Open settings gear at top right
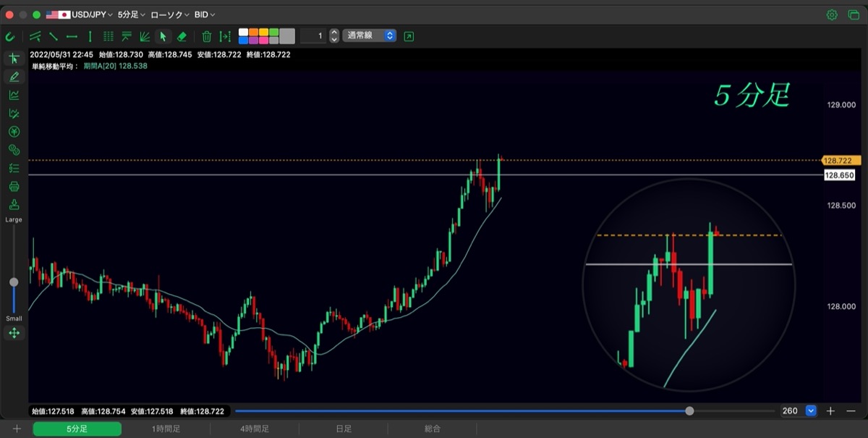Image resolution: width=868 pixels, height=438 pixels. coord(832,14)
